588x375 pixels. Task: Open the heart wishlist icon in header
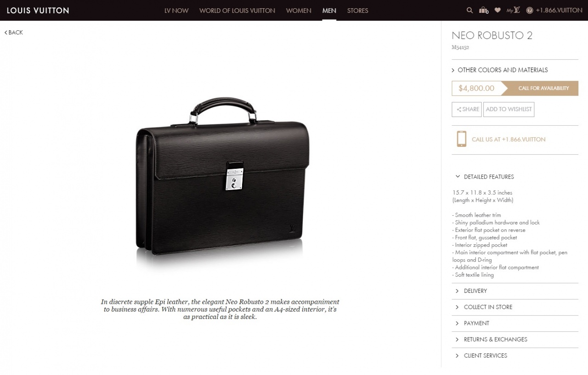pos(498,10)
